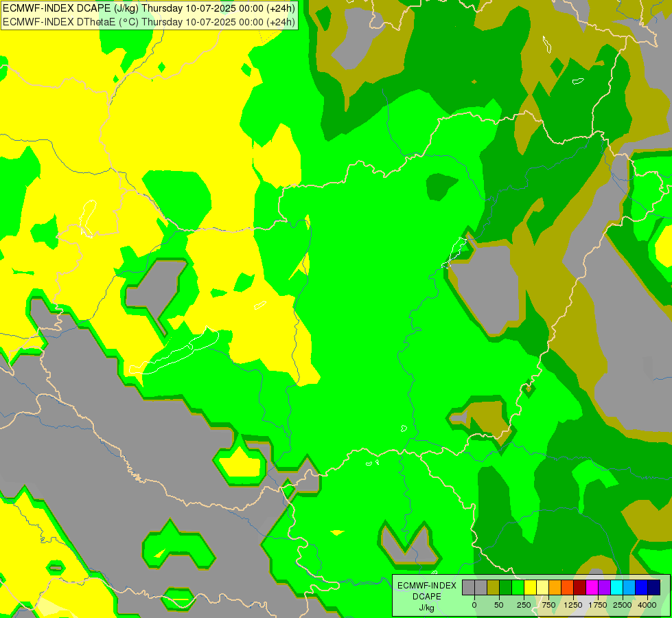The image size is (672, 618).
Task: Click the navy legend swatch
Action: coord(654,588)
